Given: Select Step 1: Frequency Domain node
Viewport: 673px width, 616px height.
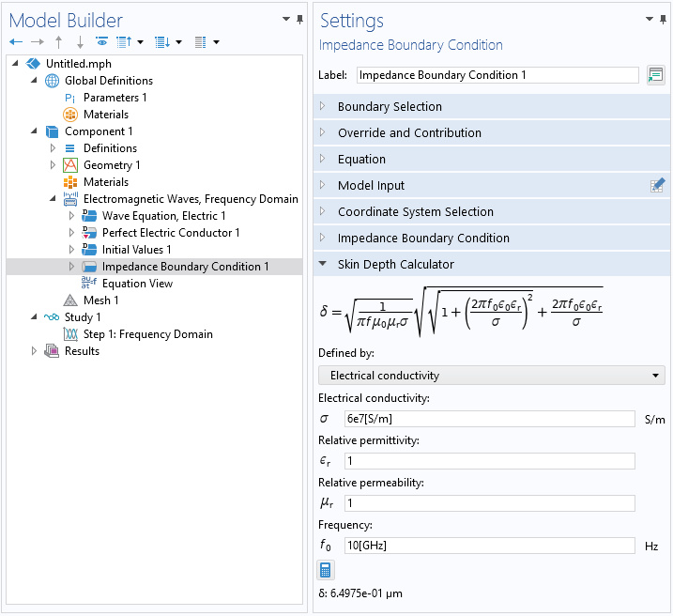Looking at the screenshot, I should click(x=148, y=334).
